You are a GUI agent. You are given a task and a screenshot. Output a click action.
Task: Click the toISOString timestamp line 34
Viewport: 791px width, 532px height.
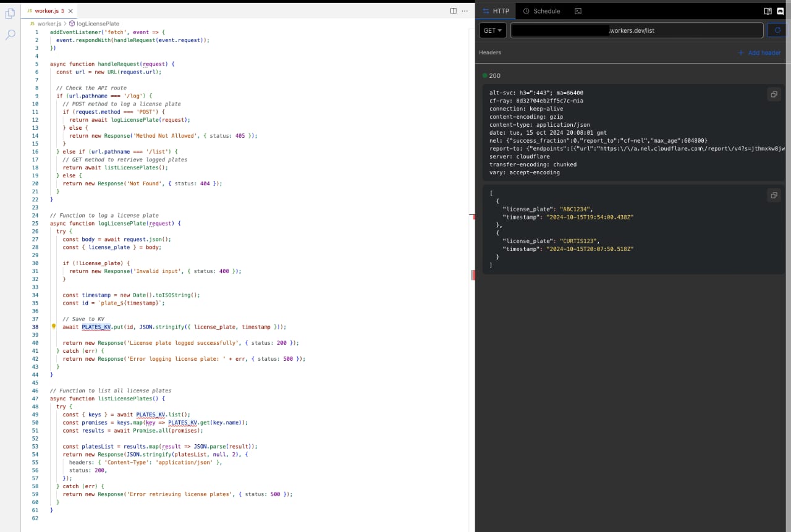tap(131, 295)
